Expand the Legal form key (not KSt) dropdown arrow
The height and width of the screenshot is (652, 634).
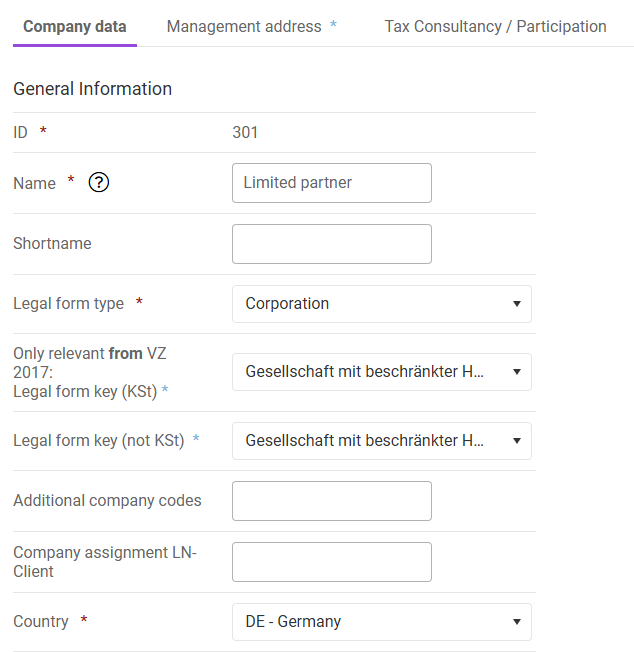(517, 441)
